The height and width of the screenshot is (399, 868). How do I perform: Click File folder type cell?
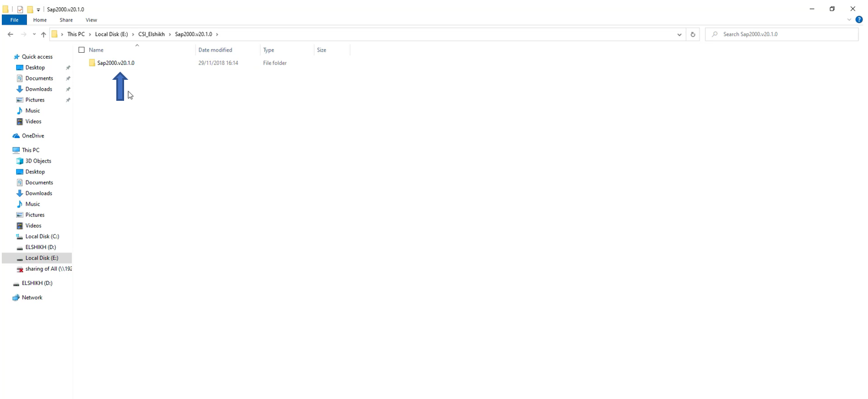coord(275,62)
